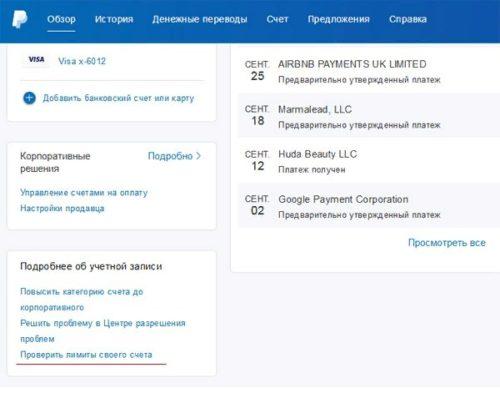Open the Обзор tab
The width and height of the screenshot is (500, 393).
tap(61, 19)
